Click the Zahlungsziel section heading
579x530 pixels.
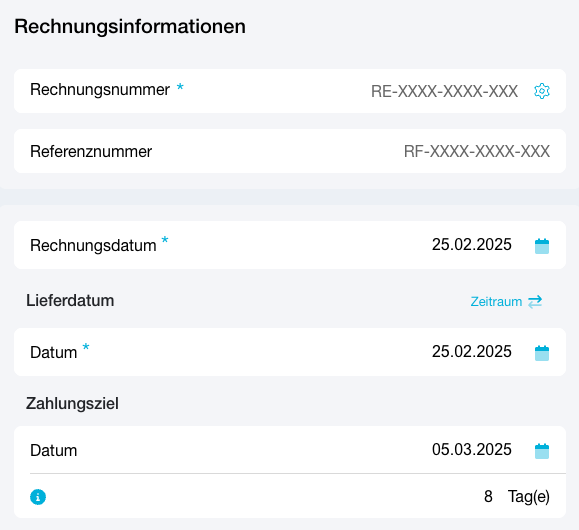(72, 403)
